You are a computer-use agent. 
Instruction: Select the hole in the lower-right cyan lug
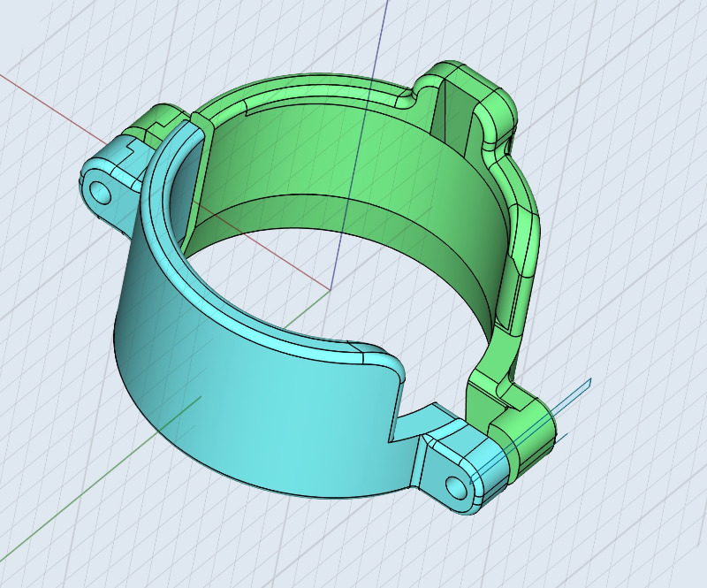coord(457,487)
